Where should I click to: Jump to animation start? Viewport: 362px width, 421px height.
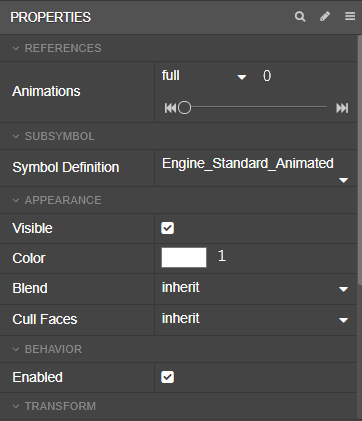click(x=170, y=108)
